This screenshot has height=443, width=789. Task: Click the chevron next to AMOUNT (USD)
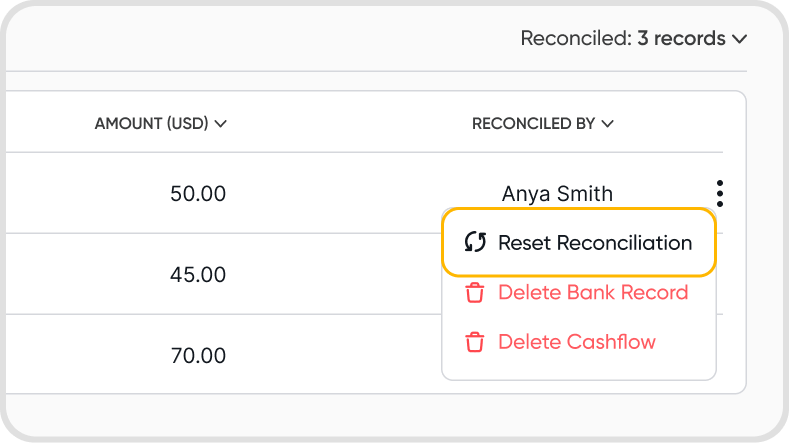[x=221, y=124]
